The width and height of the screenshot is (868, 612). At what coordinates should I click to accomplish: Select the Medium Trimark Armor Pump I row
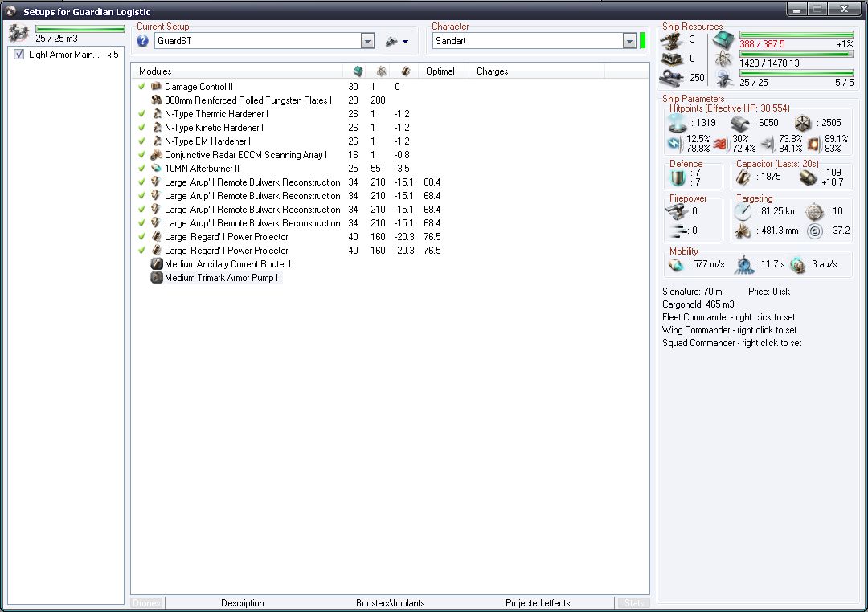pos(216,278)
